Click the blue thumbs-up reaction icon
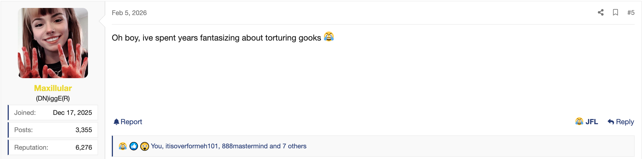Viewport: 644px width, 159px height. pos(133,146)
